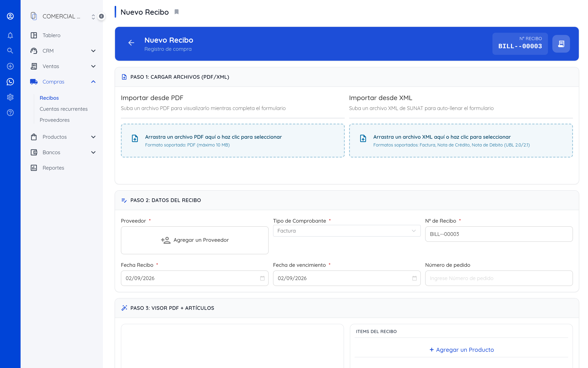Click the Ventas receipt icon
Screen dimensions: 588x368
(x=34, y=66)
